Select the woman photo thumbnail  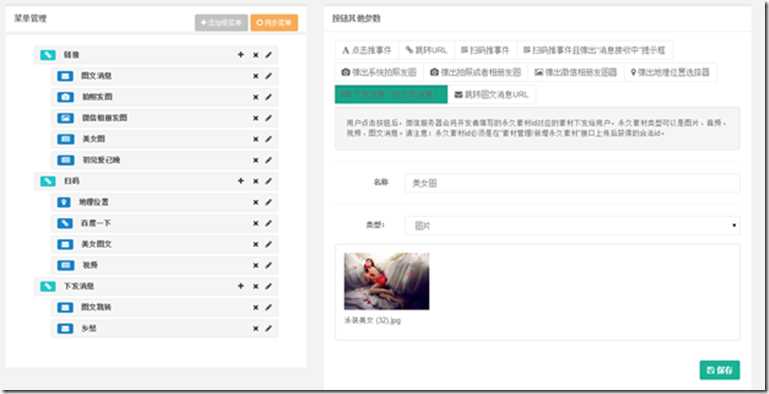(x=386, y=281)
